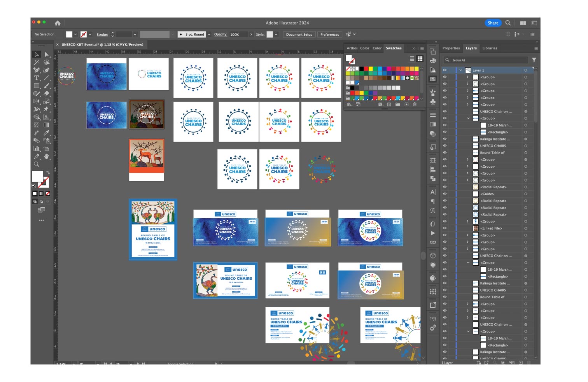Image resolution: width=588 pixels, height=382 pixels.
Task: Pick the Type tool in the toolbar
Action: (x=37, y=78)
